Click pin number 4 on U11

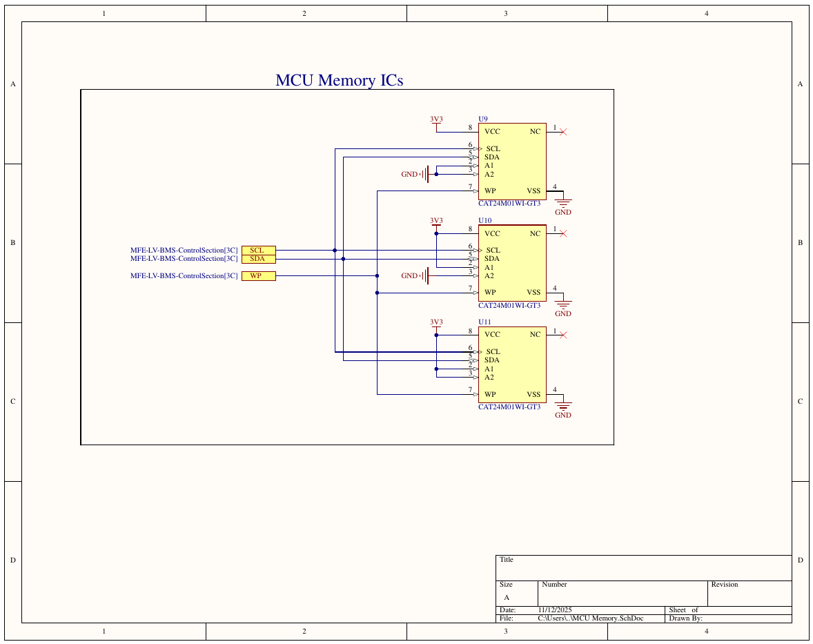coord(555,390)
